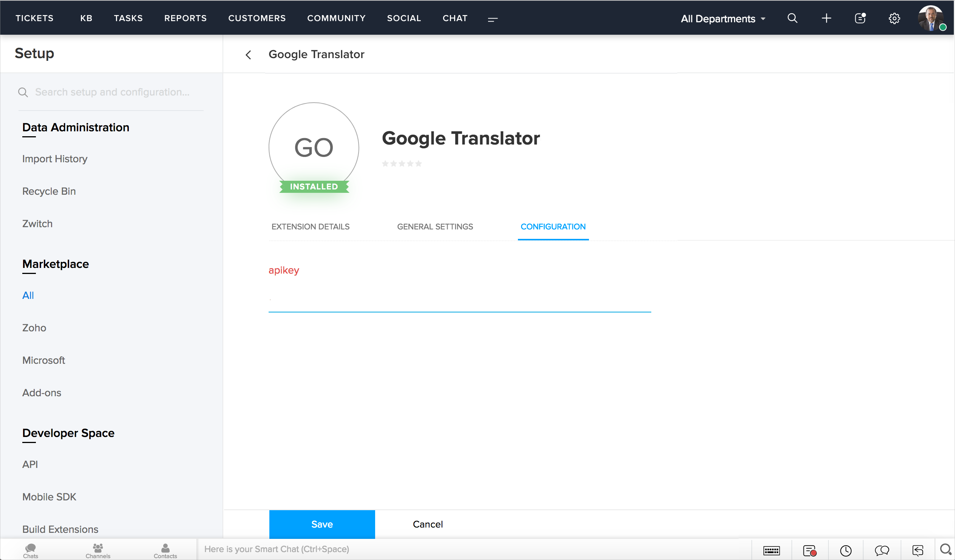Switch to the Extension Details tab
The width and height of the screenshot is (955, 560).
point(311,226)
